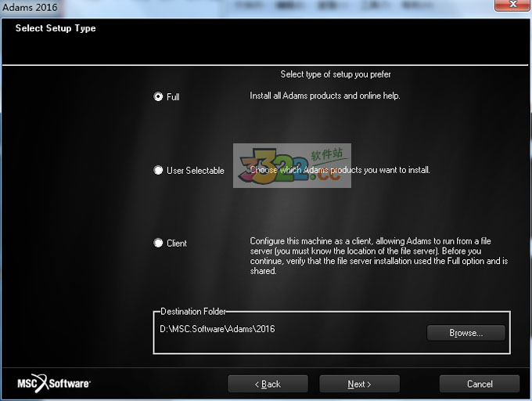Select the Full setup type radio button
The width and height of the screenshot is (532, 401).
[158, 97]
